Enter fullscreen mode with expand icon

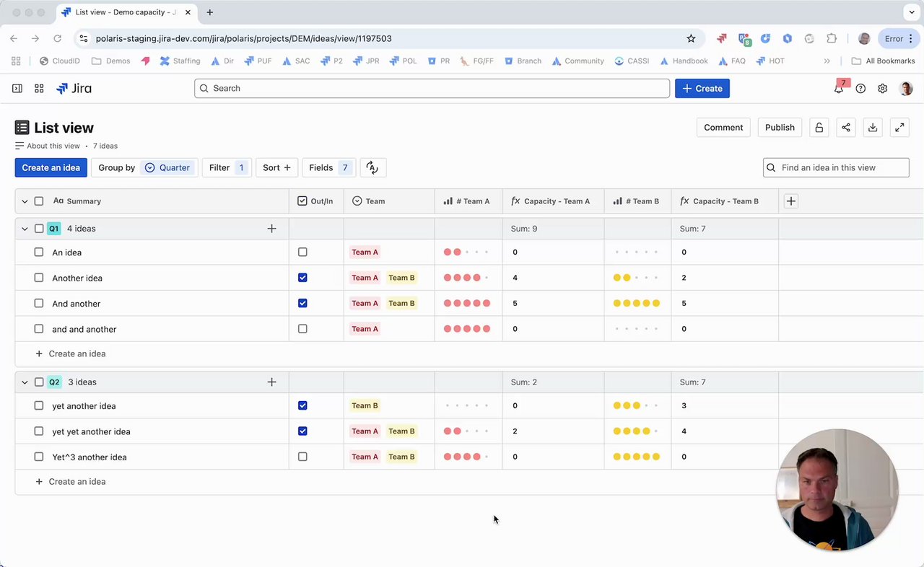(x=899, y=128)
